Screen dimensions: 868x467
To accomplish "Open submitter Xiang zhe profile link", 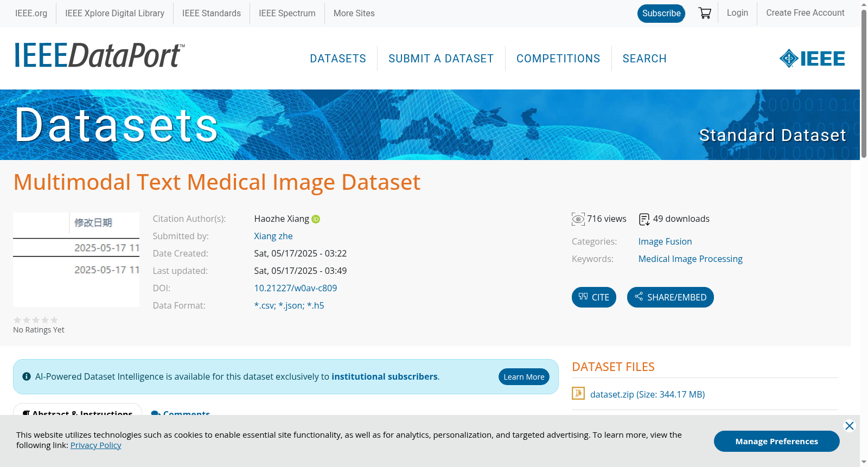I will (x=273, y=236).
